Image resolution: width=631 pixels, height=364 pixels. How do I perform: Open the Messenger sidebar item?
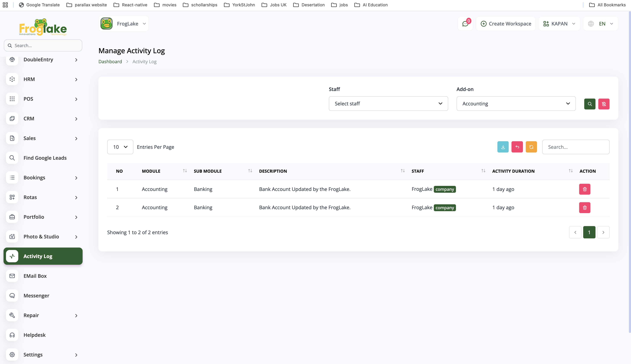coord(36,295)
